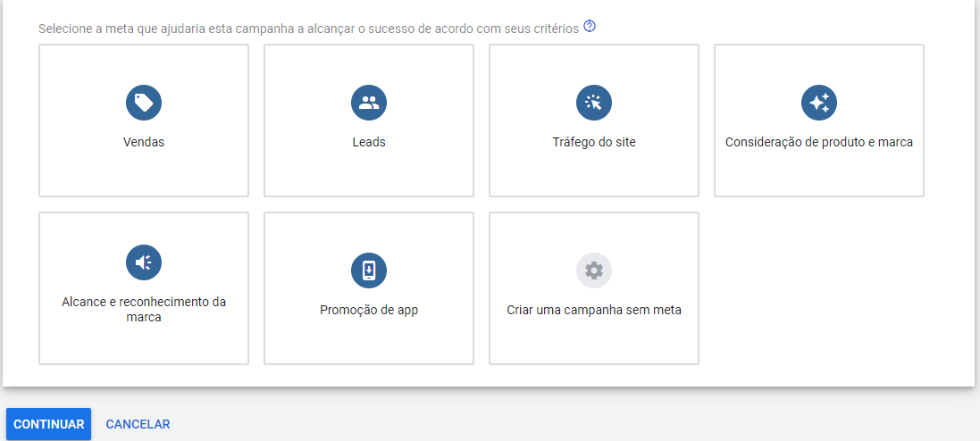The image size is (980, 441).
Task: Click the gray gear icon for campaign without goal
Action: tap(594, 270)
